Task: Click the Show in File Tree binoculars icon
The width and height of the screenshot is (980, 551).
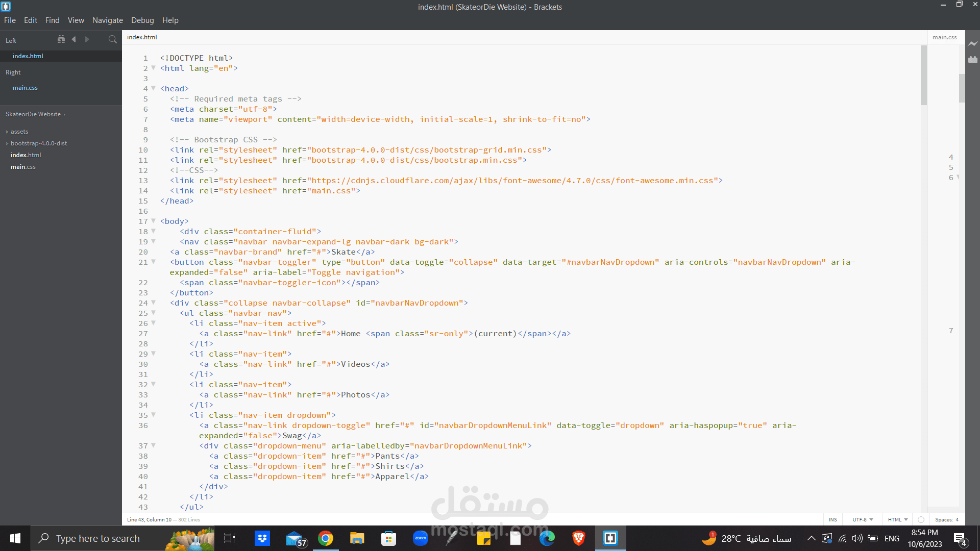Action: pos(61,39)
